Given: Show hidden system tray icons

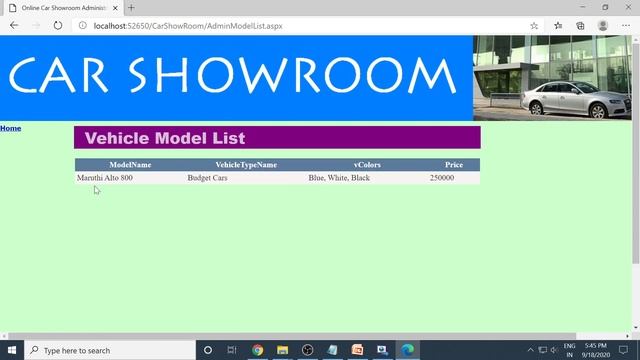Looking at the screenshot, I should coord(530,350).
